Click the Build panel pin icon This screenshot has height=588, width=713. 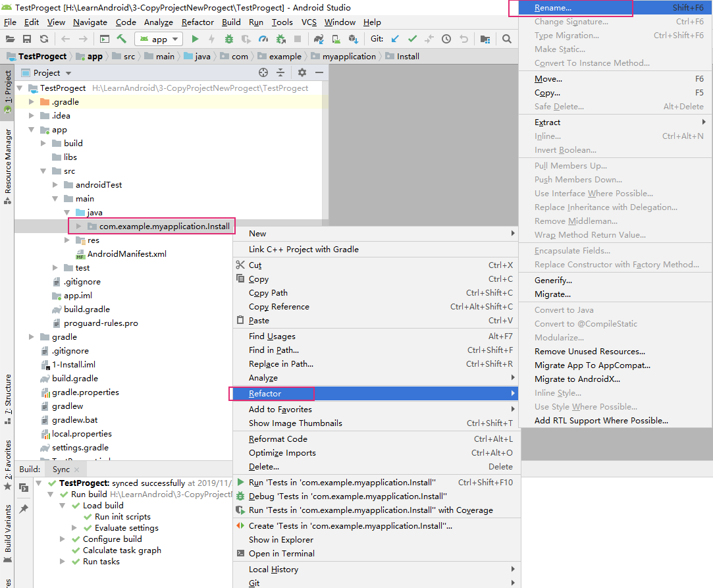pyautogui.click(x=24, y=508)
